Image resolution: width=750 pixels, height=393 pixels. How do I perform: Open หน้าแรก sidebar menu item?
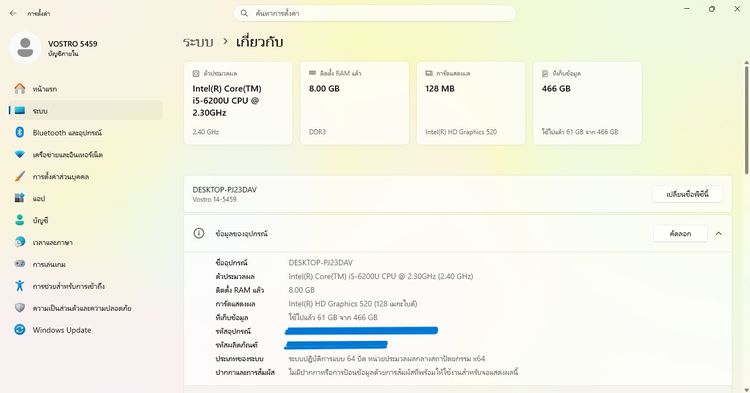click(86, 89)
